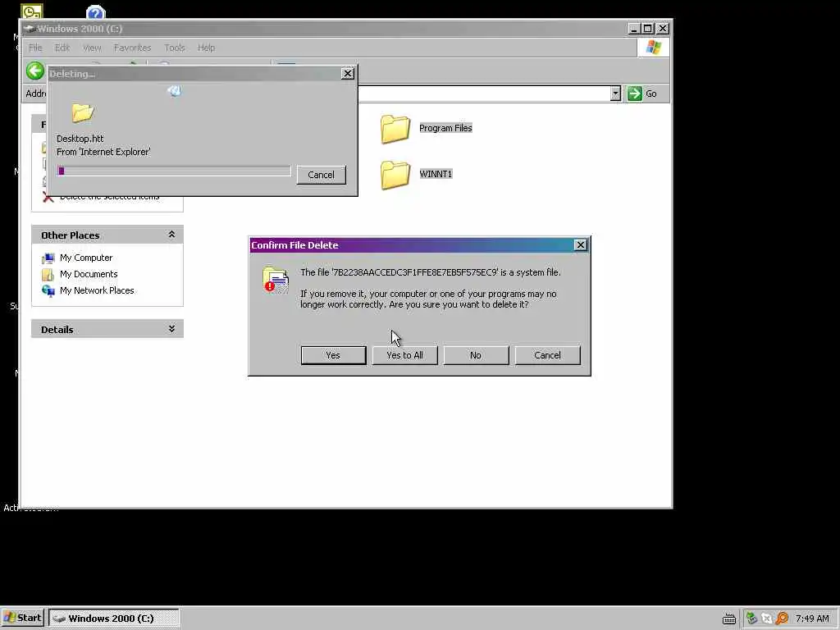Click the From 'Internet Explorer' text
The image size is (840, 630).
coord(103,152)
